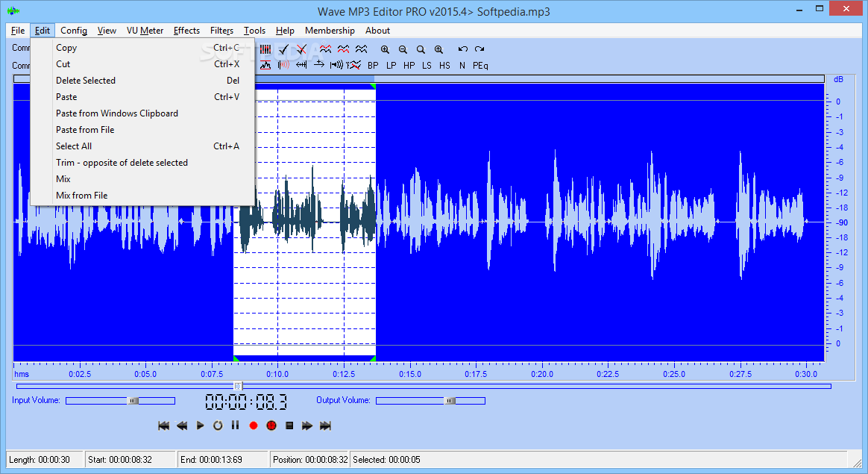This screenshot has width=868, height=474.
Task: Click the double-wave icon with red lower line
Action: pyautogui.click(x=343, y=49)
